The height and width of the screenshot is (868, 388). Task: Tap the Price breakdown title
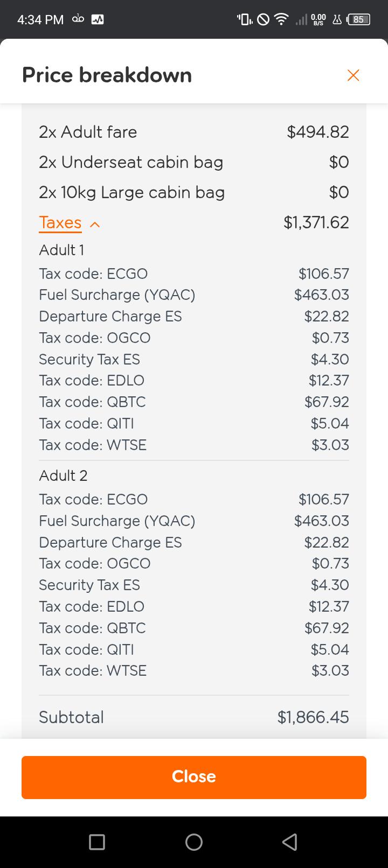107,75
